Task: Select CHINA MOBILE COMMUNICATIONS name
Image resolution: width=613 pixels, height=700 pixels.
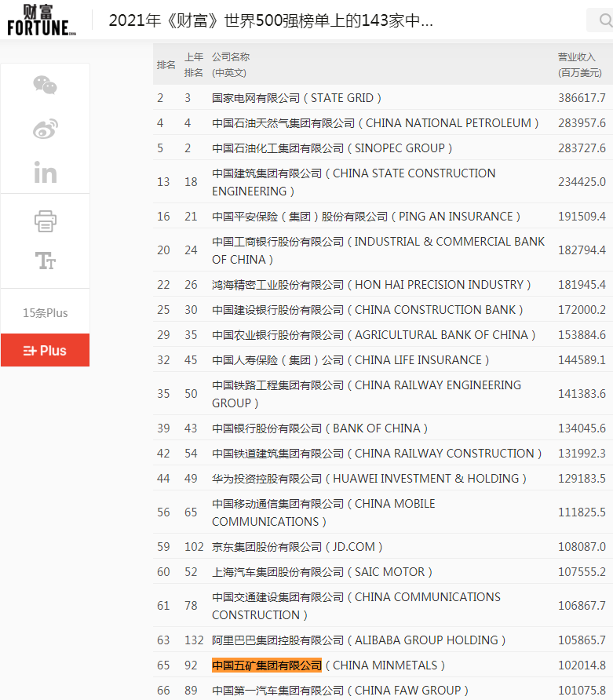Action: tap(323, 512)
